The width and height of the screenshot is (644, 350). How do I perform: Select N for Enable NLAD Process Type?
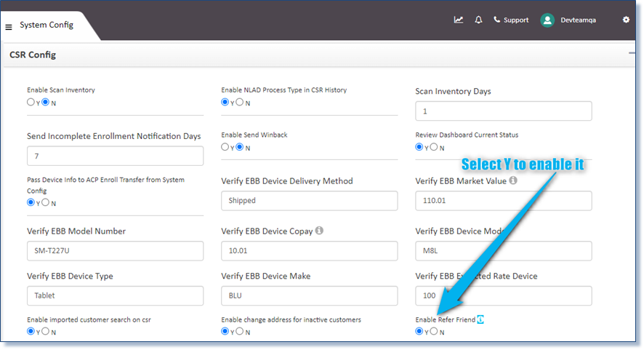click(240, 102)
